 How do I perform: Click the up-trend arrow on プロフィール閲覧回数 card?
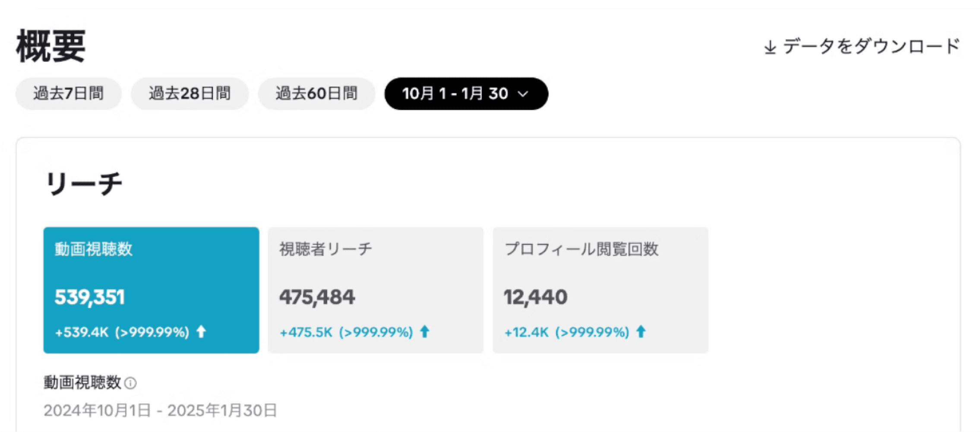pos(642,332)
